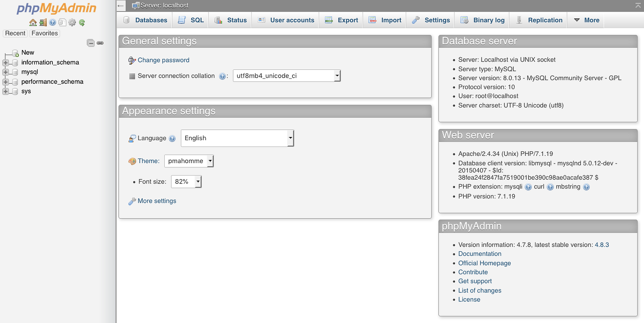Click the More settings wrench icon
The height and width of the screenshot is (323, 644).
pos(132,201)
